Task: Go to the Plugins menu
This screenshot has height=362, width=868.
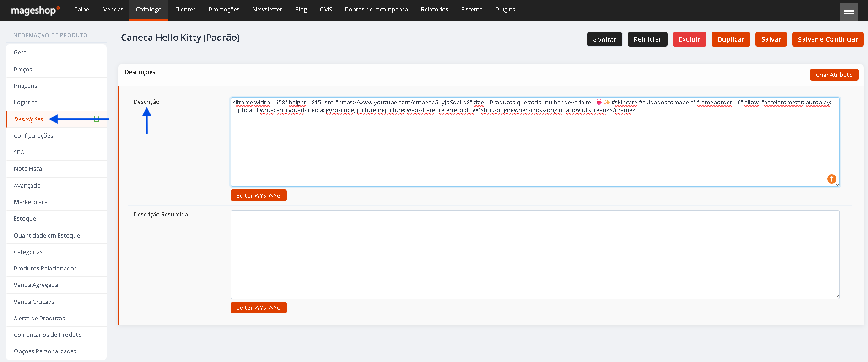Action: coord(505,10)
